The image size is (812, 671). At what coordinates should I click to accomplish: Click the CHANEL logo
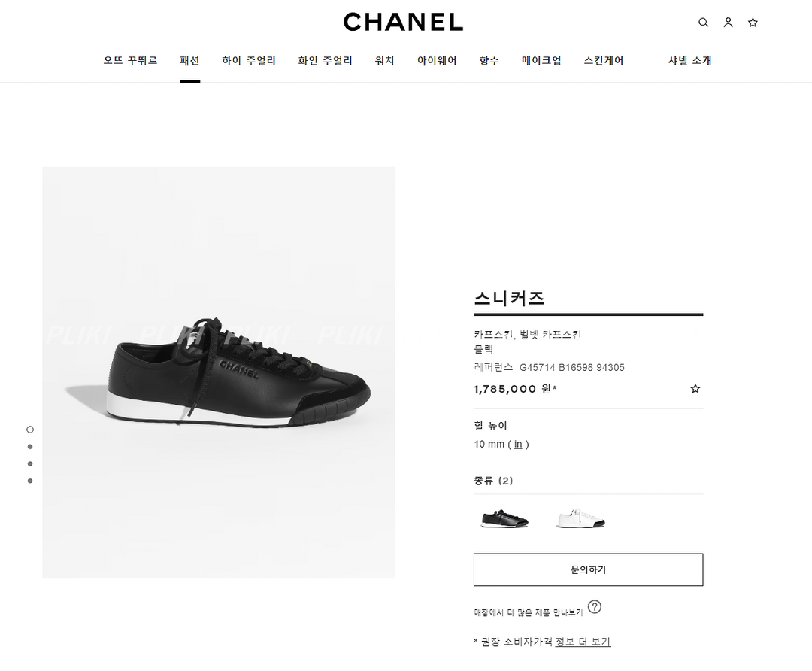[x=404, y=23]
